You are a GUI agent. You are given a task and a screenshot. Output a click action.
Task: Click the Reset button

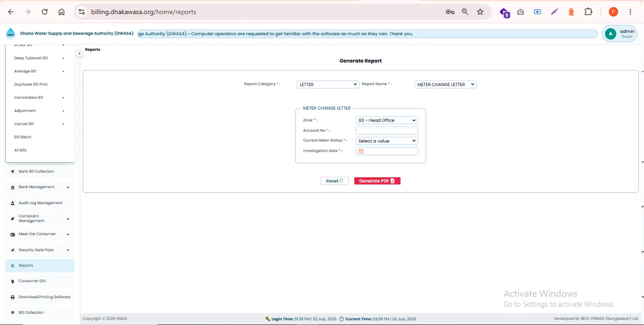[x=335, y=181]
